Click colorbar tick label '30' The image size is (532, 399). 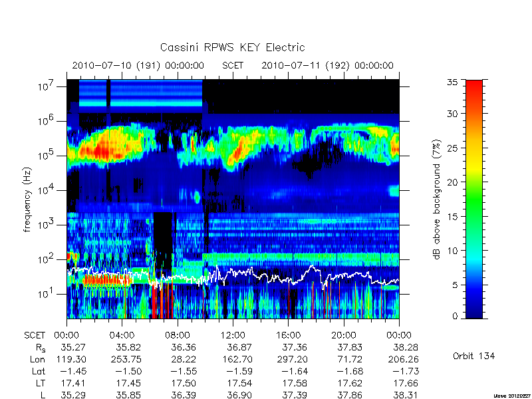pyautogui.click(x=453, y=114)
